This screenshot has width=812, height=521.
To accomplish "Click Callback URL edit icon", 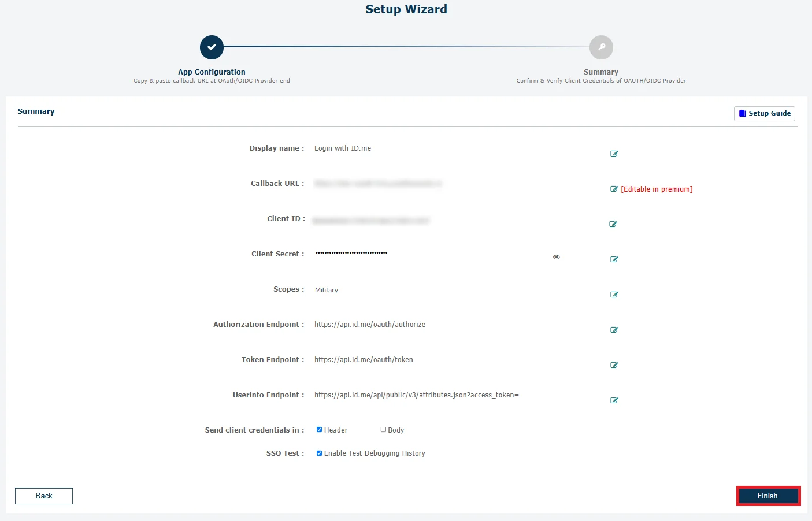I will 614,189.
